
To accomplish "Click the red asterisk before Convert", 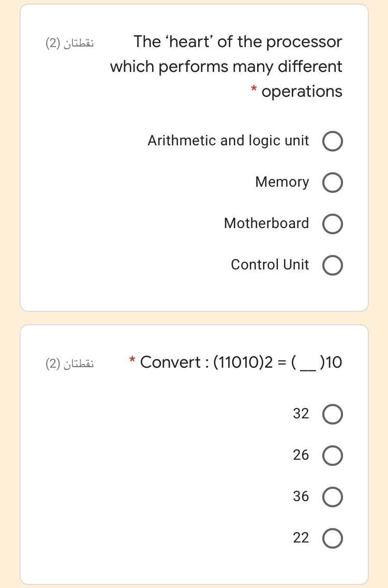I will pyautogui.click(x=132, y=360).
